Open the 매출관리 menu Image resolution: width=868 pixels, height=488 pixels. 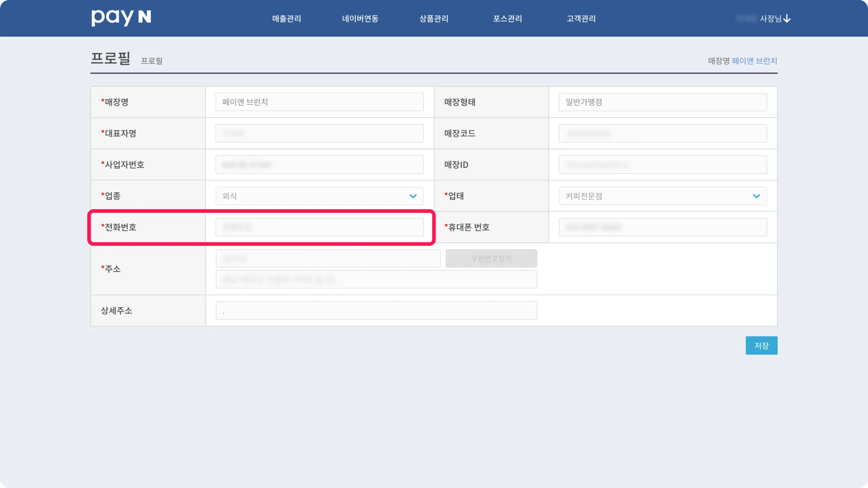click(x=287, y=19)
